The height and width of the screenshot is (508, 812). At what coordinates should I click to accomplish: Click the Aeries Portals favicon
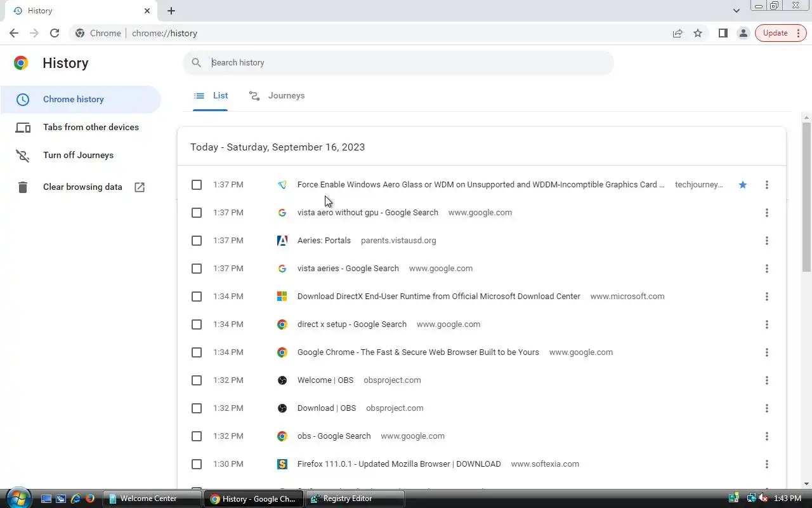coord(282,241)
